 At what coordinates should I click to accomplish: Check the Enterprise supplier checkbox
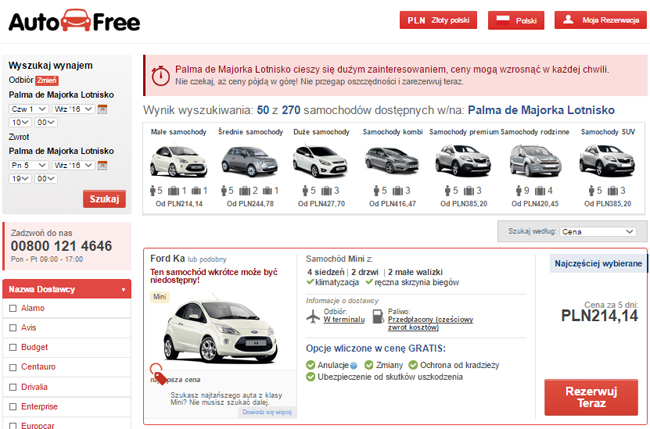pyautogui.click(x=13, y=407)
